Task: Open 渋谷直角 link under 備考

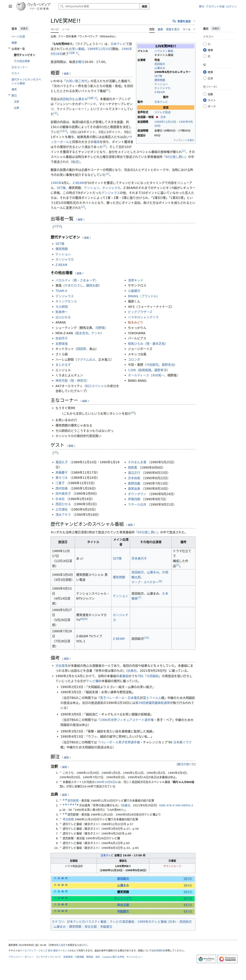Action: 62,666
